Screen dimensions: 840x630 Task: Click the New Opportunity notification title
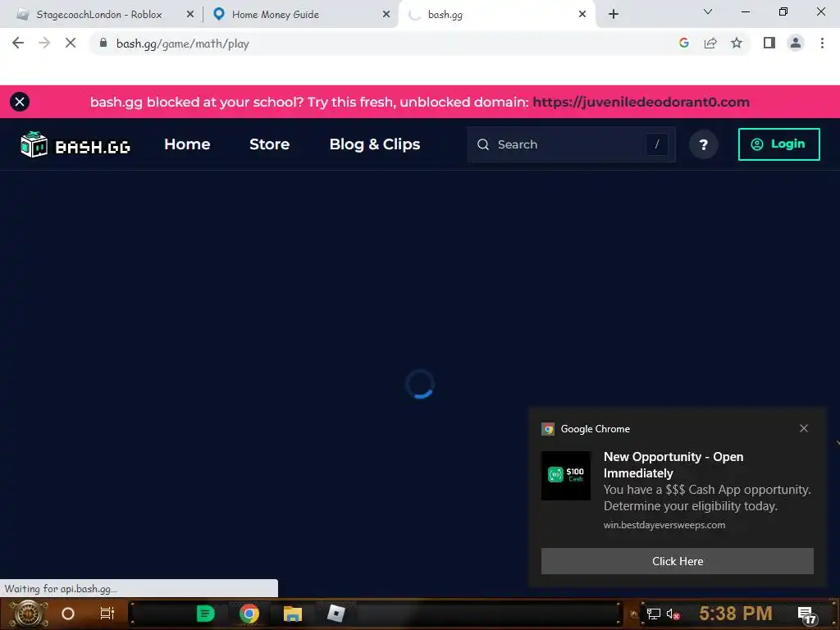click(x=673, y=464)
